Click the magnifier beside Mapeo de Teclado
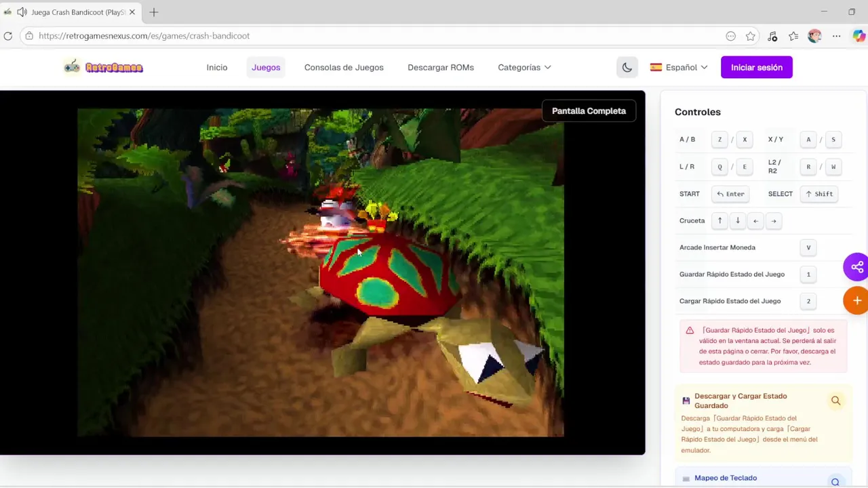This screenshot has height=488, width=868. 835,482
